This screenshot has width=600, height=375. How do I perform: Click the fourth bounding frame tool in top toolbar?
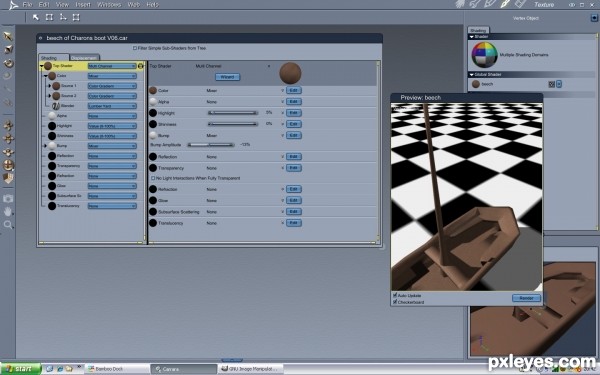coord(76,17)
